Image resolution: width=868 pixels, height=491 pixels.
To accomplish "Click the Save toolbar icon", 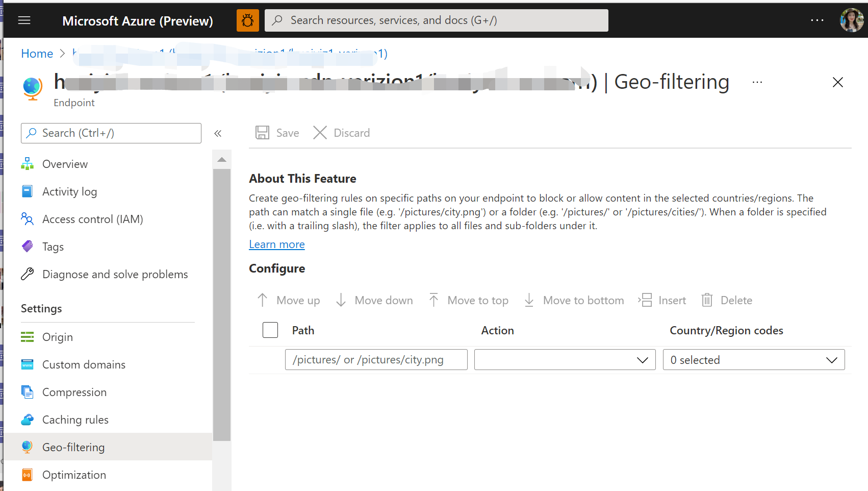I will pos(263,133).
